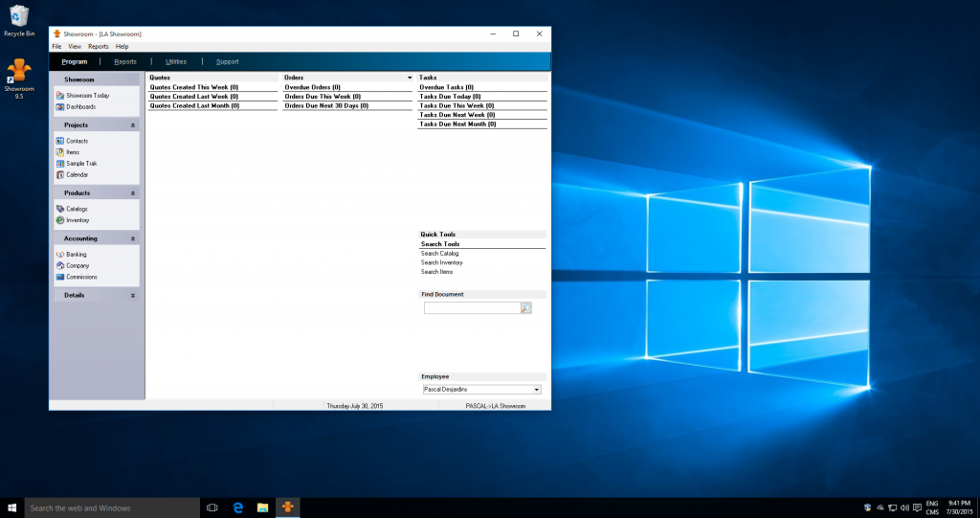980x518 pixels.
Task: Open Microsoft Edge from the taskbar
Action: (237, 507)
